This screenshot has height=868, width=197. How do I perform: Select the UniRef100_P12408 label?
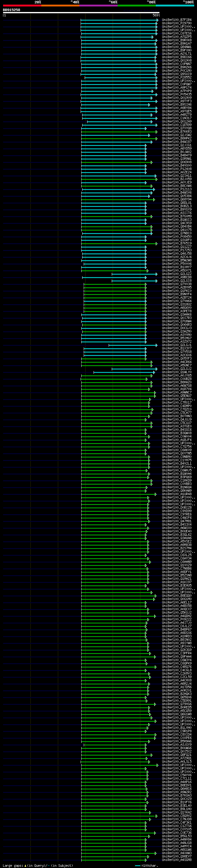(x=176, y=169)
